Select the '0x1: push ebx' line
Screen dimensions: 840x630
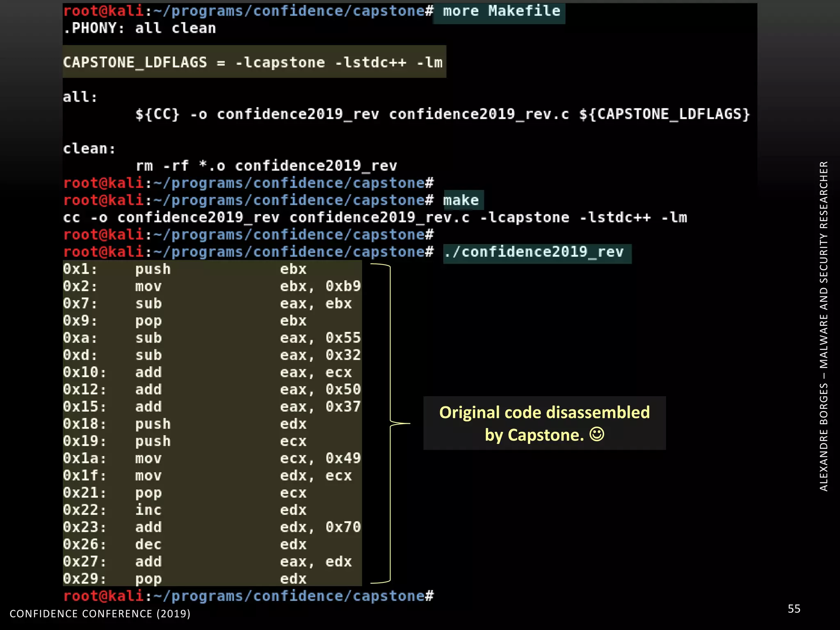coord(185,269)
